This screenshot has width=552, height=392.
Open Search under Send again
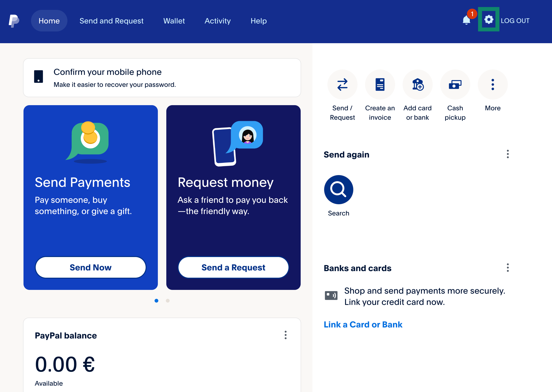pos(338,189)
